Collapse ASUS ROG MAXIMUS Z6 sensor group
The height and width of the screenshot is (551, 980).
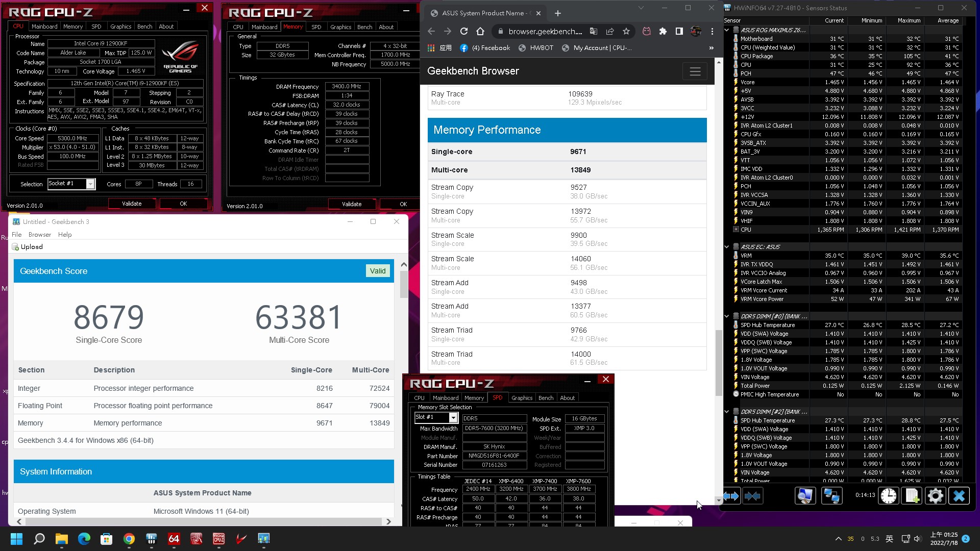click(x=727, y=30)
